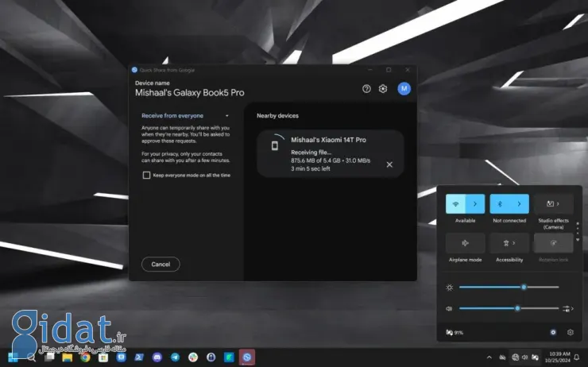This screenshot has height=367, width=588.
Task: Click the edit quick settings icon
Action: (x=553, y=332)
